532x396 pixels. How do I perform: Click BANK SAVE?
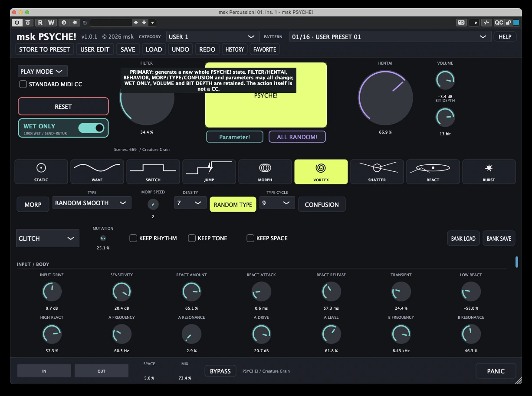[x=499, y=239]
